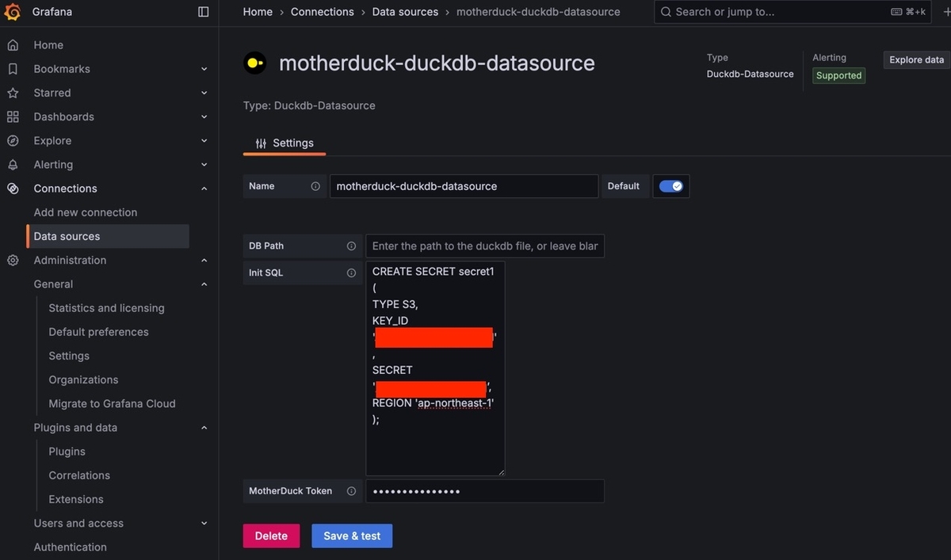The width and height of the screenshot is (951, 560).
Task: Click the Name input field
Action: click(464, 186)
